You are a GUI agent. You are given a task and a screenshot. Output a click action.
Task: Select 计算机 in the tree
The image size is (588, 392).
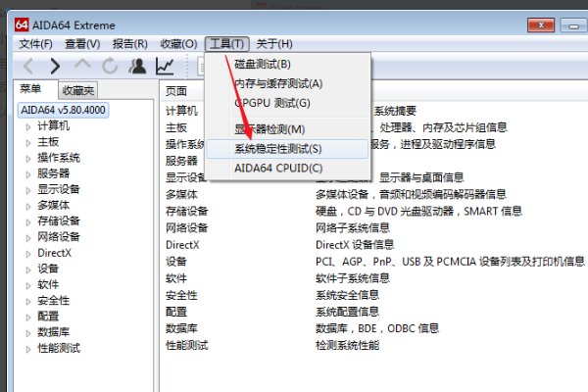click(53, 126)
